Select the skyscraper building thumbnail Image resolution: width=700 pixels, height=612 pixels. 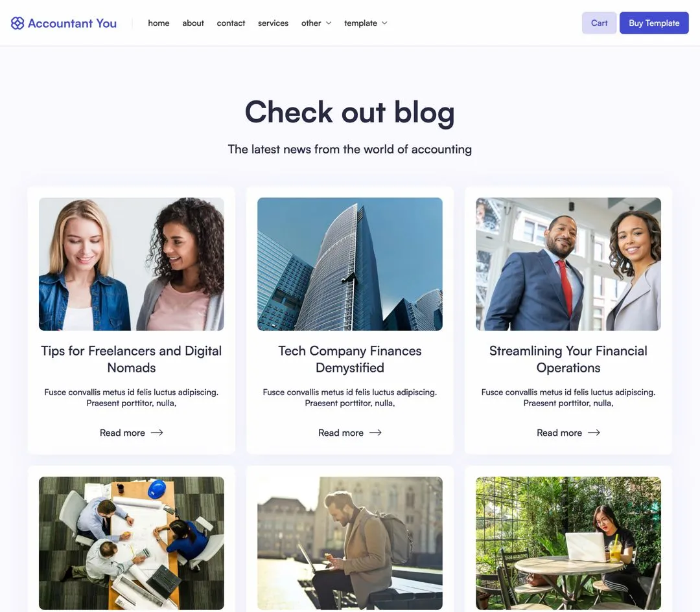tap(350, 264)
